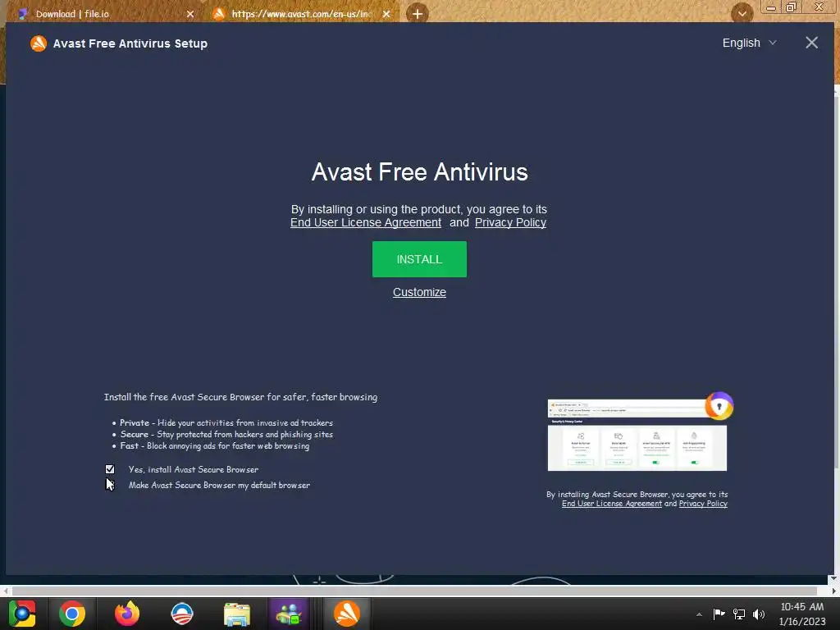Open Firefox from the taskbar
This screenshot has height=630, width=840.
coord(127,614)
